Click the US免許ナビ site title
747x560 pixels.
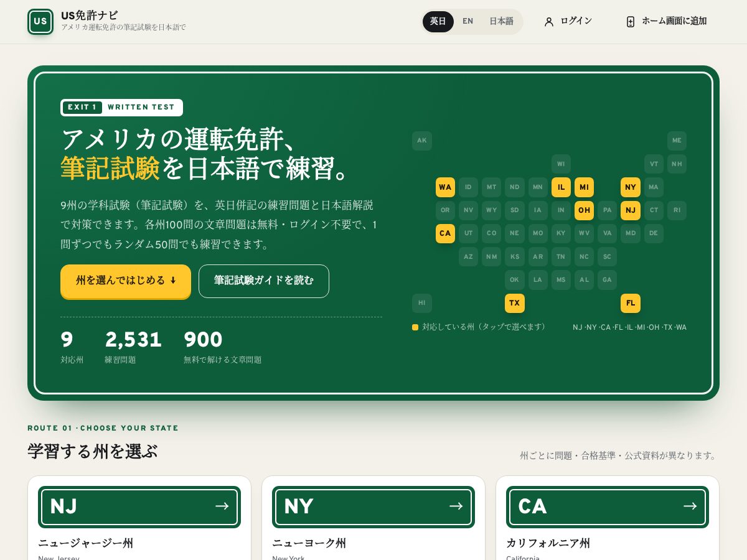(90, 16)
